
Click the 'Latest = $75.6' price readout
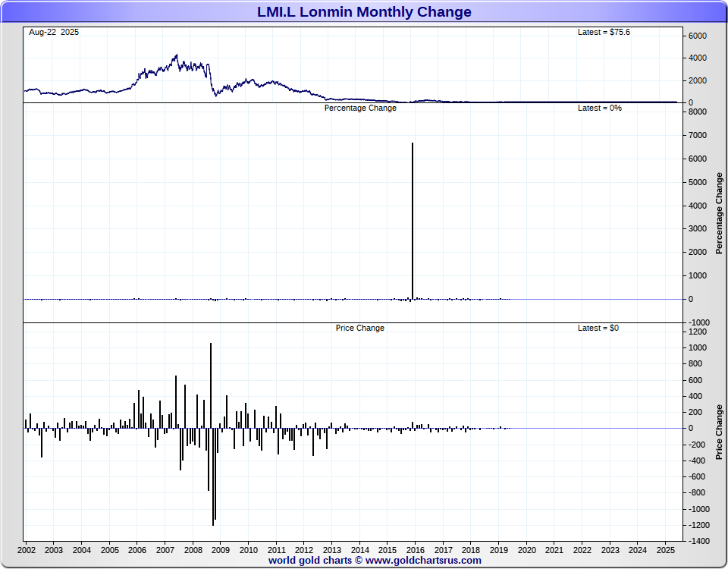604,32
